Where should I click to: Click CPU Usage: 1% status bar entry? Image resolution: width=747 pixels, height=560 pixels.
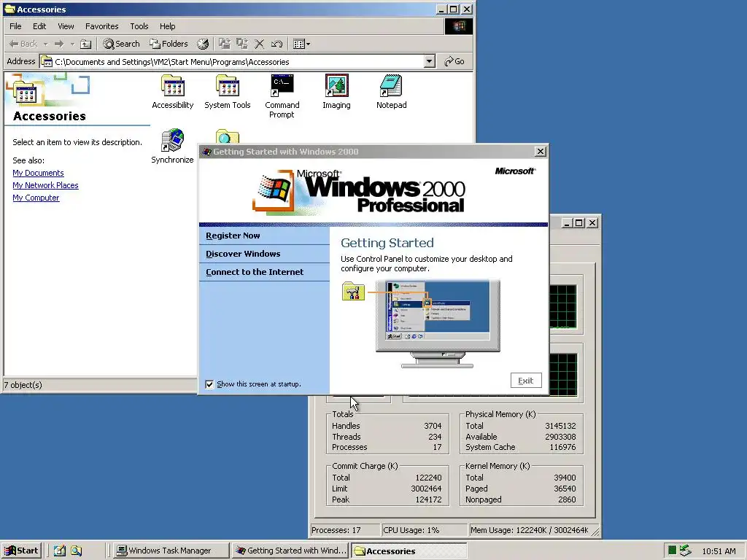424,530
